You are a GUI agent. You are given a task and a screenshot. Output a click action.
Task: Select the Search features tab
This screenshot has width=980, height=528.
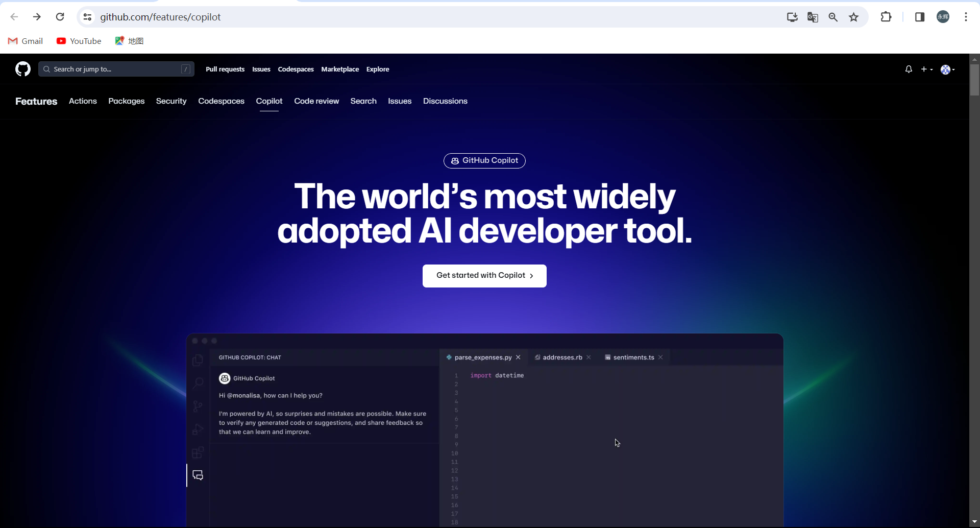(363, 101)
